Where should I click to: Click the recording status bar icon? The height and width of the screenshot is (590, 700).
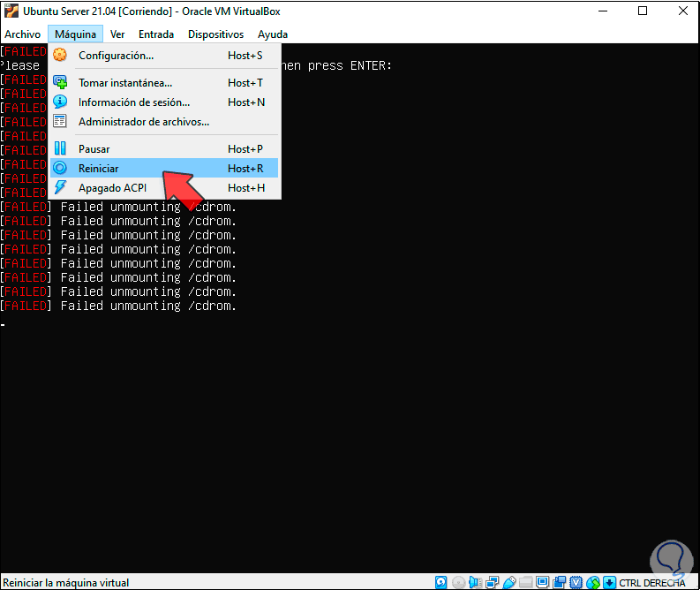(x=559, y=582)
